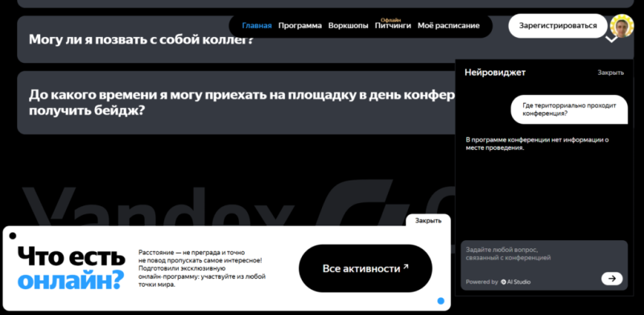Open the Программа nav item
Screen dimensions: 644x315
(x=299, y=26)
